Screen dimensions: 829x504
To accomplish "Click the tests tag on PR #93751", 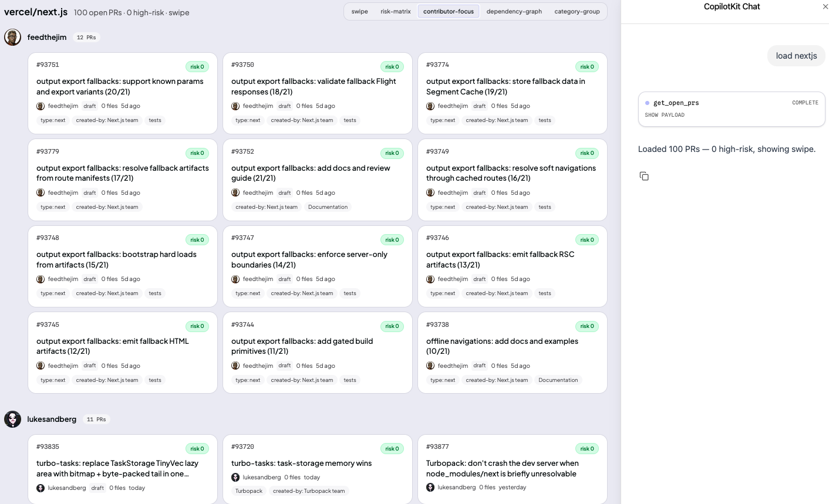I will 155,120.
